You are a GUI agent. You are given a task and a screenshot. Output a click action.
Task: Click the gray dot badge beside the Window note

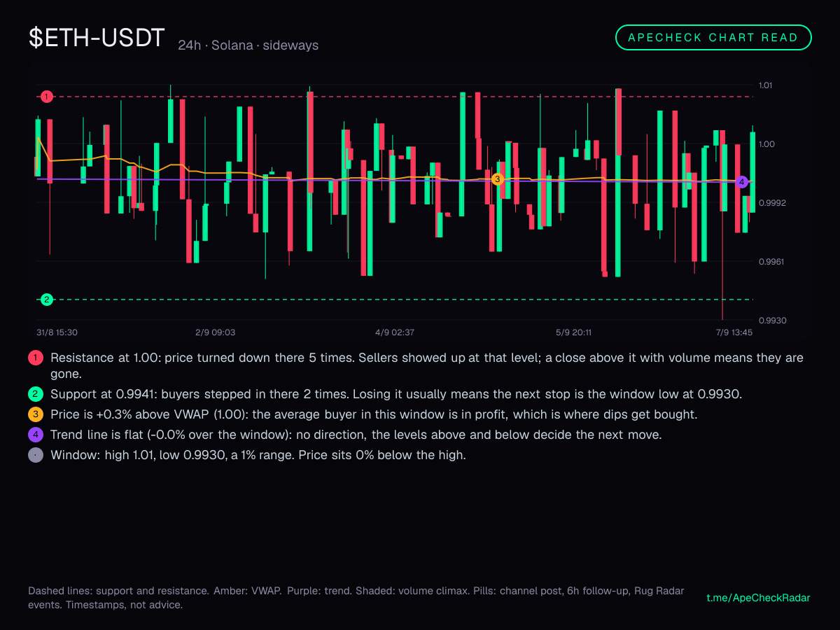[x=36, y=455]
